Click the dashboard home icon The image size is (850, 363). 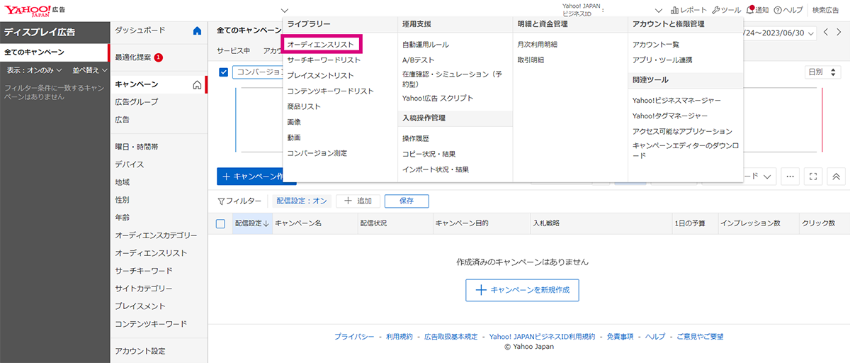point(197,31)
